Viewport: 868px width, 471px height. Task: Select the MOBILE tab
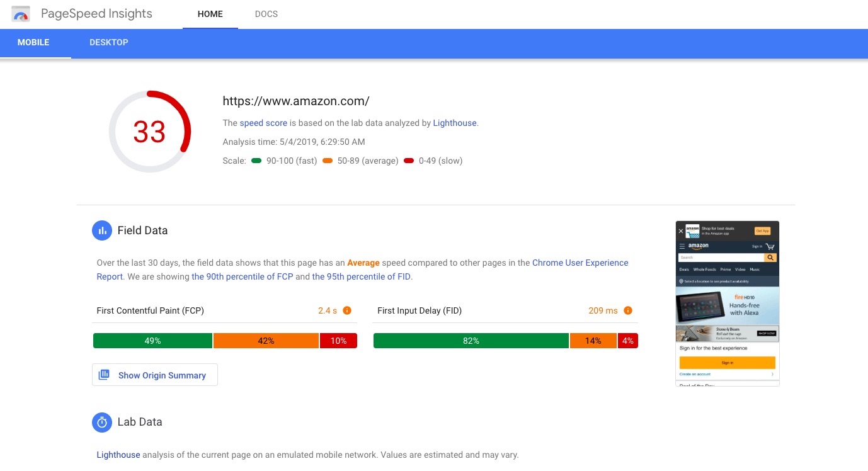[x=33, y=42]
